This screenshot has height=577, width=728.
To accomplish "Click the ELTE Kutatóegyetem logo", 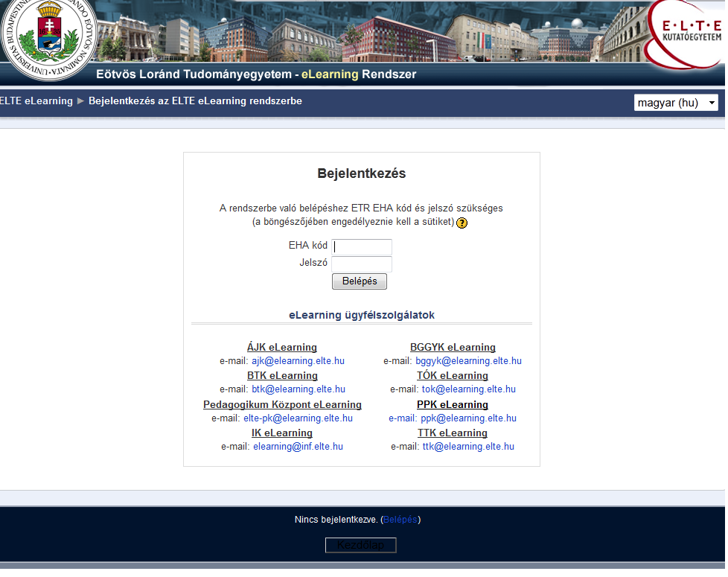I will 686,35.
